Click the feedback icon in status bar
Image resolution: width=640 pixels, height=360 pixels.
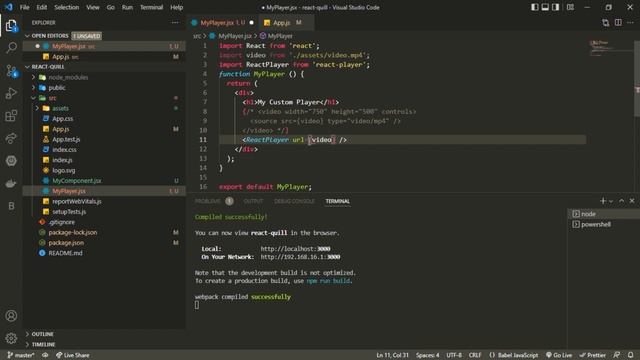[x=617, y=355]
